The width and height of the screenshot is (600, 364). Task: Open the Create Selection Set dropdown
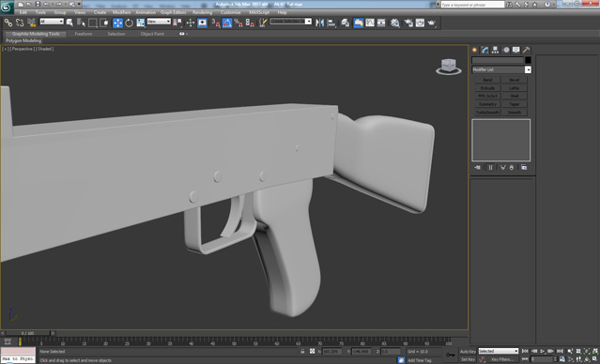[x=291, y=22]
